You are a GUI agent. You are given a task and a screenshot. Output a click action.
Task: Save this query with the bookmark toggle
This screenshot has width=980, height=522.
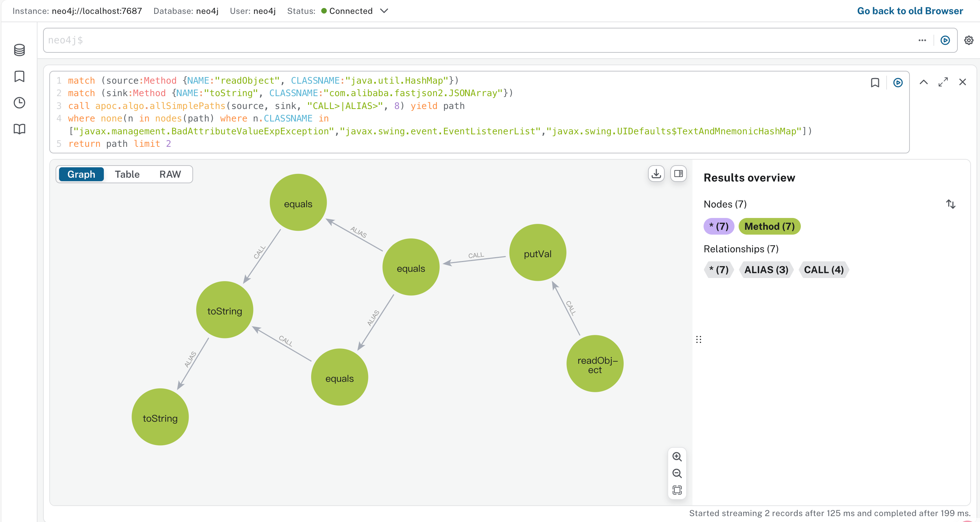point(875,83)
